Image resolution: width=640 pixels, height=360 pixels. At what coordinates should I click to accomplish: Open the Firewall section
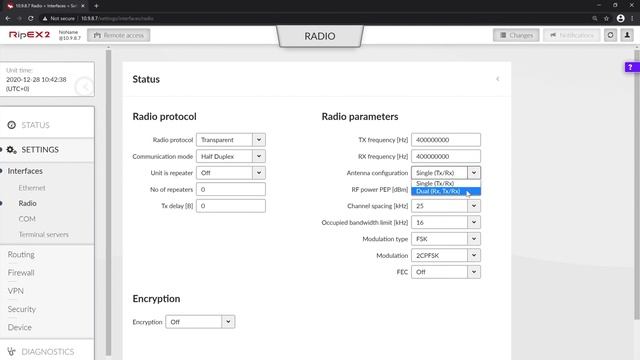[x=21, y=273]
